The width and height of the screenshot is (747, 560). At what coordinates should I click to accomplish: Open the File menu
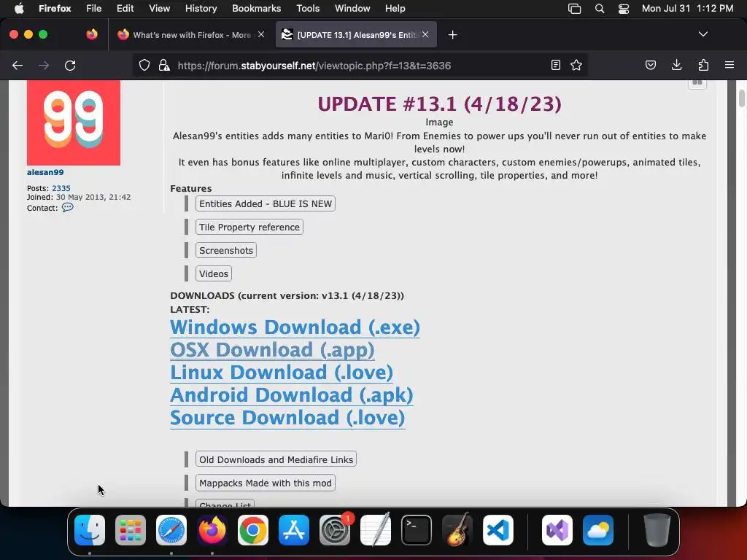[94, 8]
